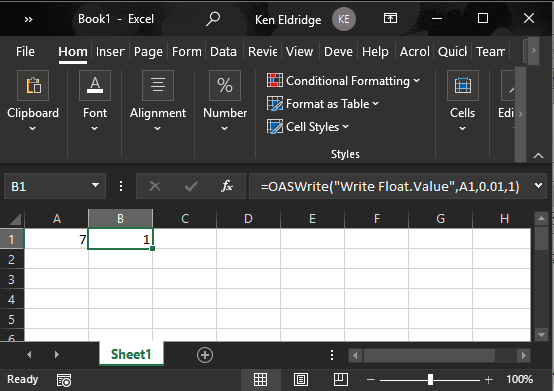Image resolution: width=554 pixels, height=391 pixels.
Task: Select row 3 header
Action: pyautogui.click(x=12, y=279)
